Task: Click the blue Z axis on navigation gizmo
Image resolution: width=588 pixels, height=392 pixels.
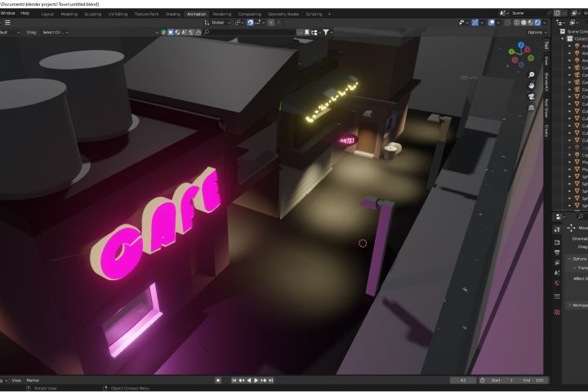Action: click(521, 45)
